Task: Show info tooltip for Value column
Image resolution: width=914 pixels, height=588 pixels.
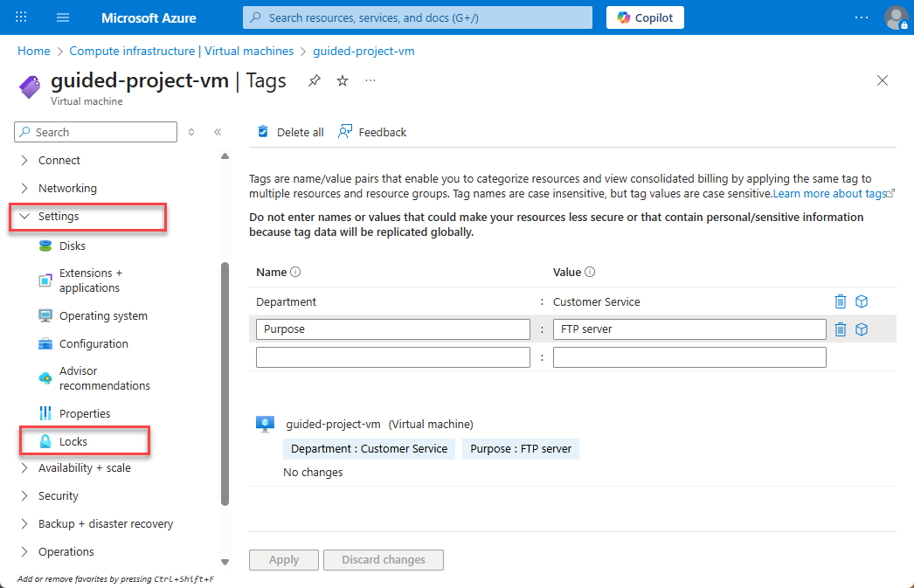Action: [x=590, y=272]
